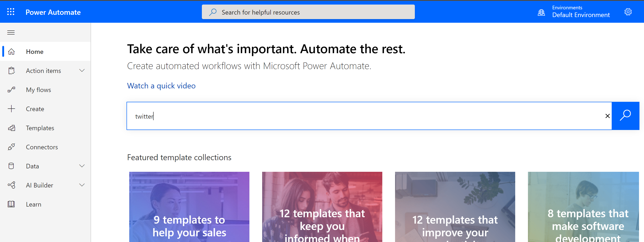
Task: Click the Learn book icon
Action: pos(11,204)
